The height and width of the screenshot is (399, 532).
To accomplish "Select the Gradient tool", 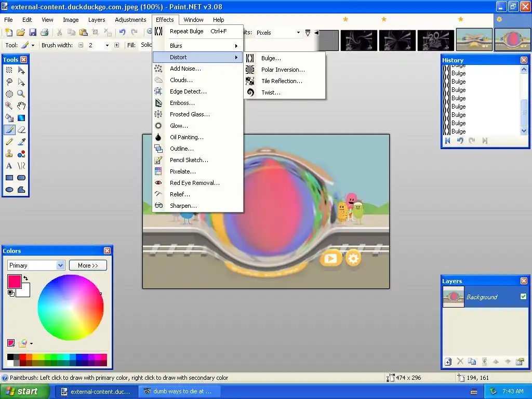I will 21,118.
